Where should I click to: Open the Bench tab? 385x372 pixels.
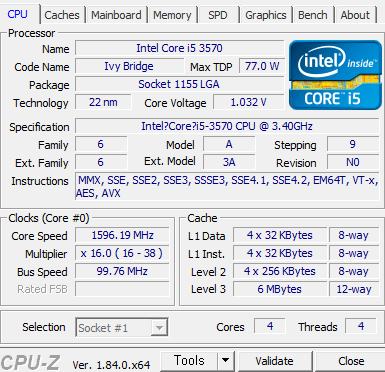(x=313, y=15)
